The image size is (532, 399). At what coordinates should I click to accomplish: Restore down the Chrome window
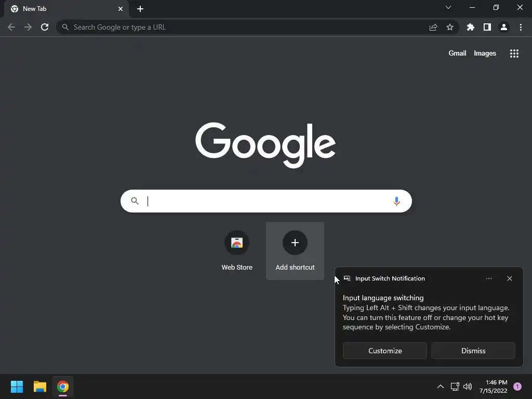pyautogui.click(x=496, y=7)
